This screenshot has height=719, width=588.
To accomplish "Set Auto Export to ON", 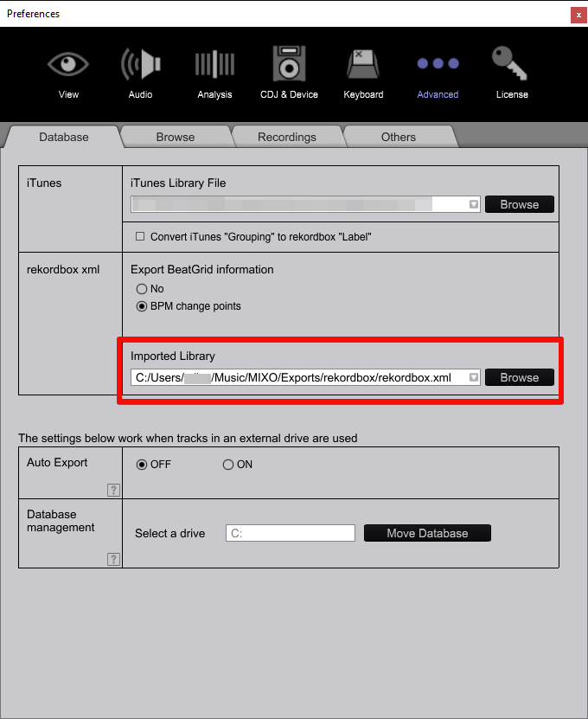I will click(x=227, y=465).
